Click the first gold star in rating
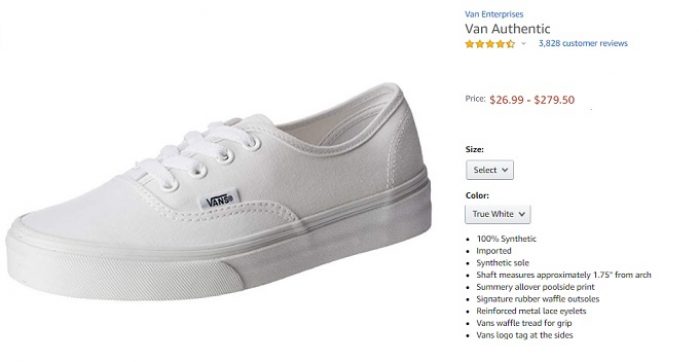The width and height of the screenshot is (699, 362). coord(469,44)
